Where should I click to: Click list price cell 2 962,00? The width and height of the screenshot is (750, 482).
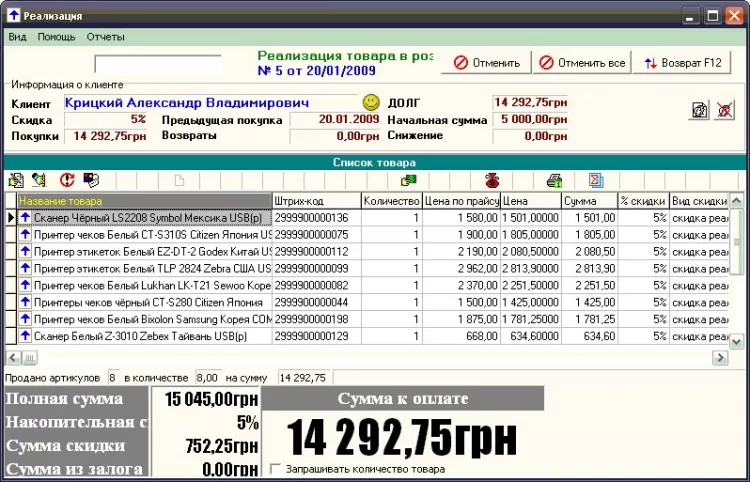(x=461, y=268)
